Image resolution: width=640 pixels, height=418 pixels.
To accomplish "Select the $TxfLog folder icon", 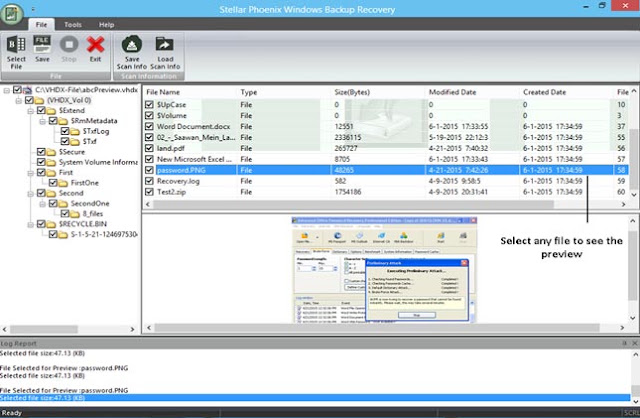I will [75, 131].
